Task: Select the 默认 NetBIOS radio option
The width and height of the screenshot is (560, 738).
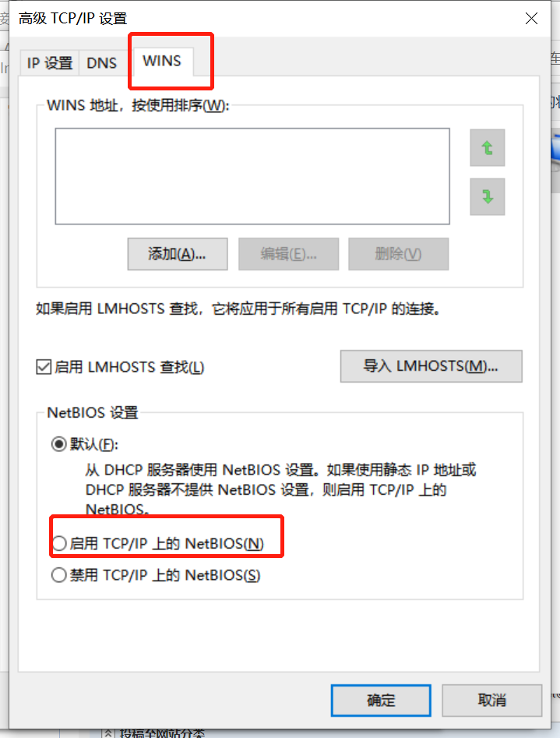Action: (x=59, y=444)
